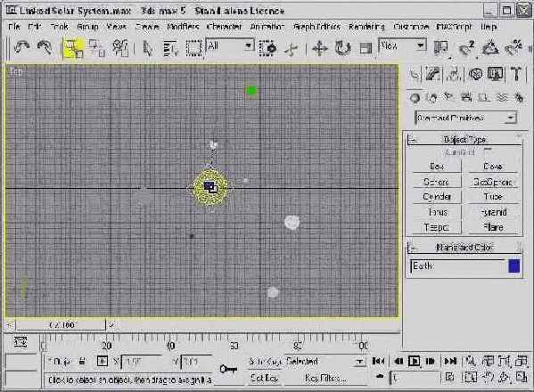Click the Key Filters button
The image size is (534, 392).
(x=325, y=378)
